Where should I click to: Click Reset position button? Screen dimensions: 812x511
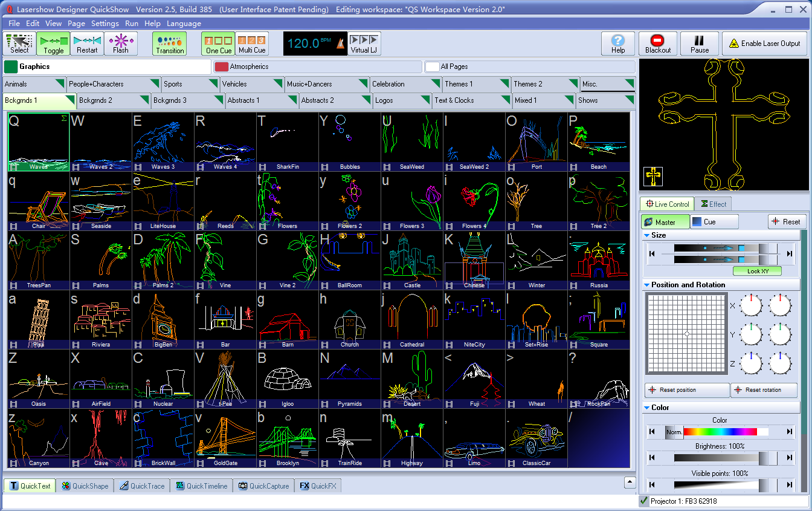(687, 390)
